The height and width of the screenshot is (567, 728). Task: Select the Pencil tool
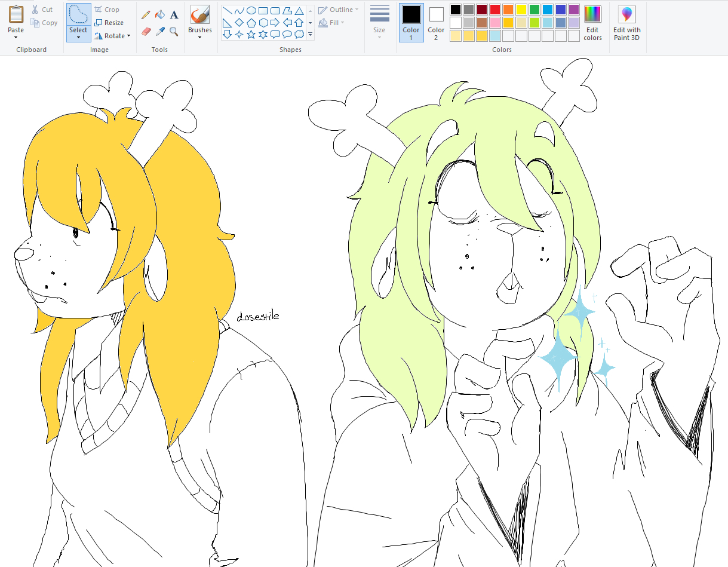(146, 14)
